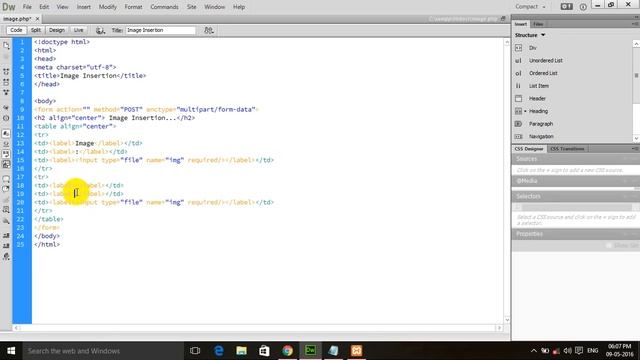Screen dimensions: 640x360
Task: Open the CSS Designer panel options menu
Action: point(635,149)
